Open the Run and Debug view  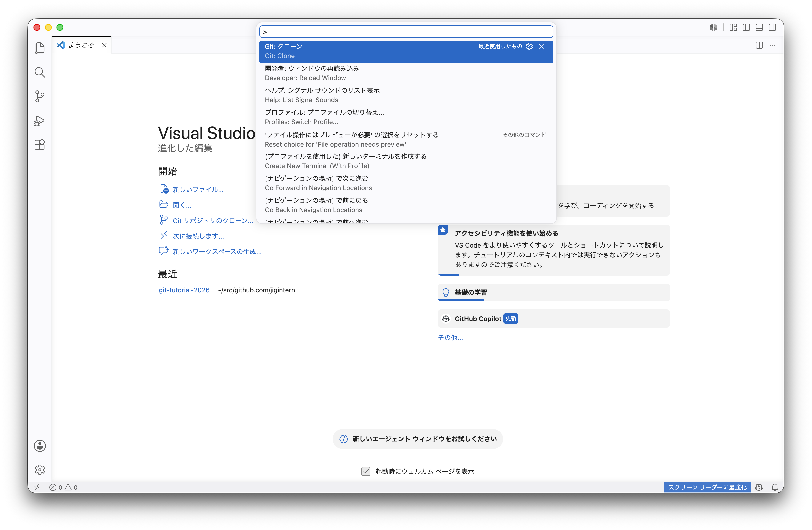(x=40, y=121)
